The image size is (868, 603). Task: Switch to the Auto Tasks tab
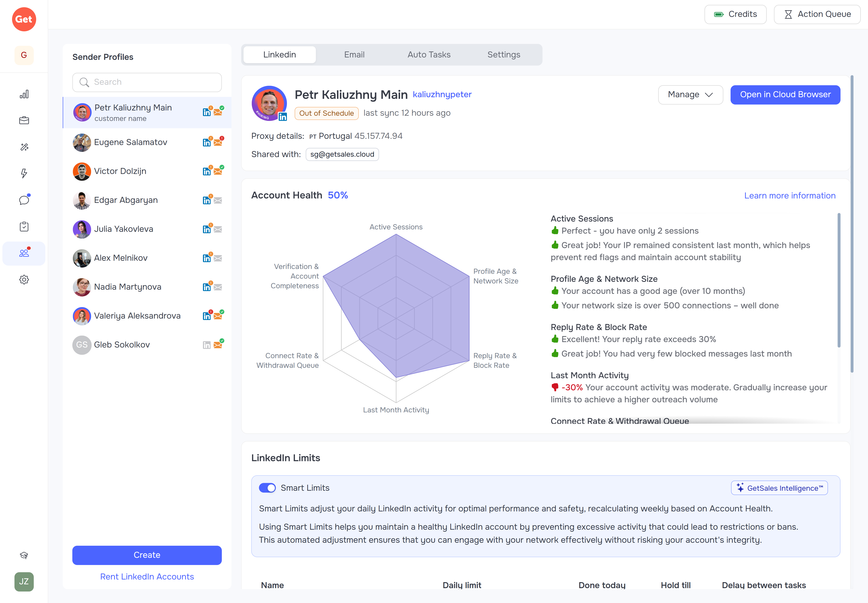point(429,55)
